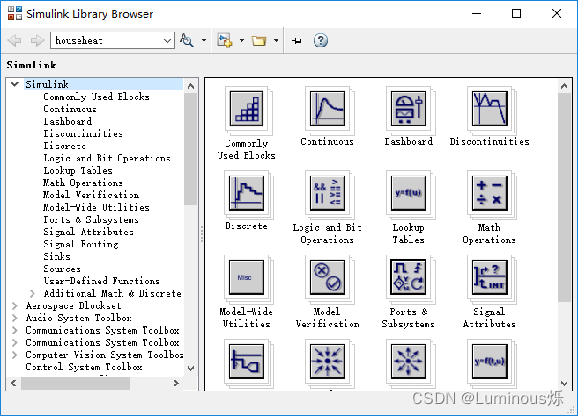Screen dimensions: 579x416
Task: Open the Sources icon with outward arrows
Action: tap(408, 361)
